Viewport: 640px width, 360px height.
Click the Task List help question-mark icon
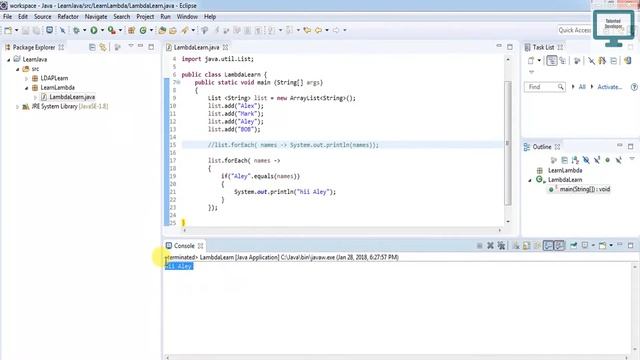coord(634,87)
